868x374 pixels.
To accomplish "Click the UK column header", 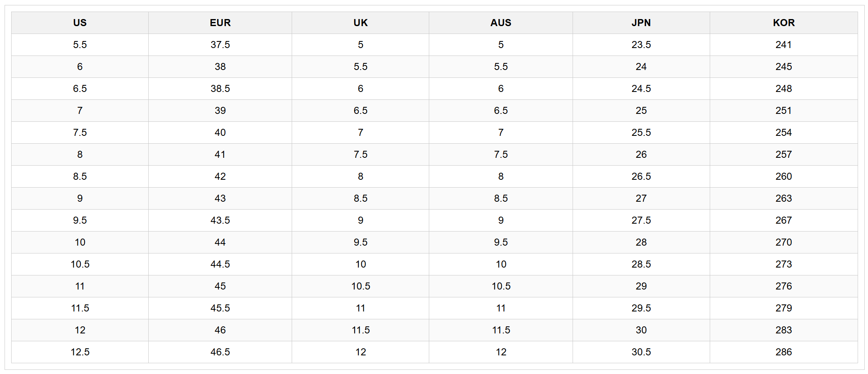I will point(360,23).
